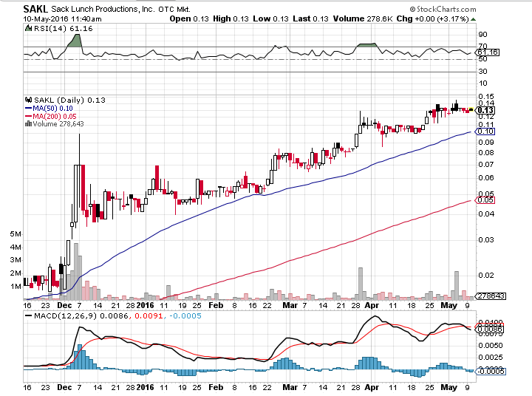
Task: Click the yellow-marked latest candle on the price chart
Action: point(471,109)
